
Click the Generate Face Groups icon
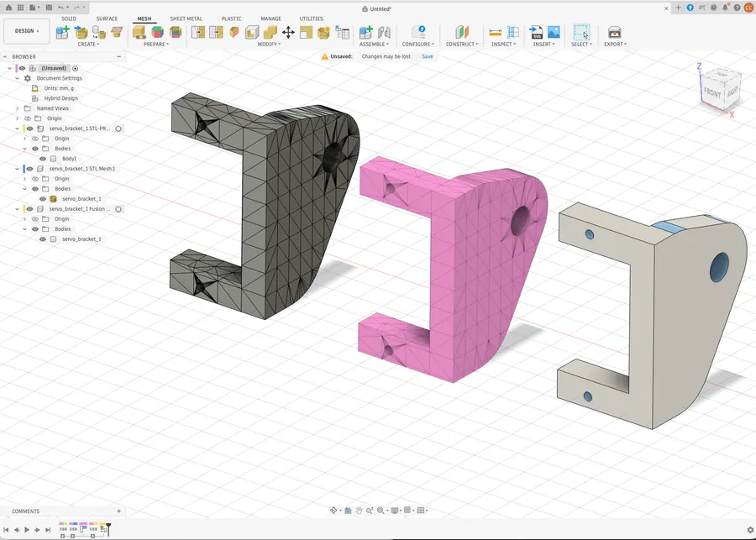coord(157,32)
